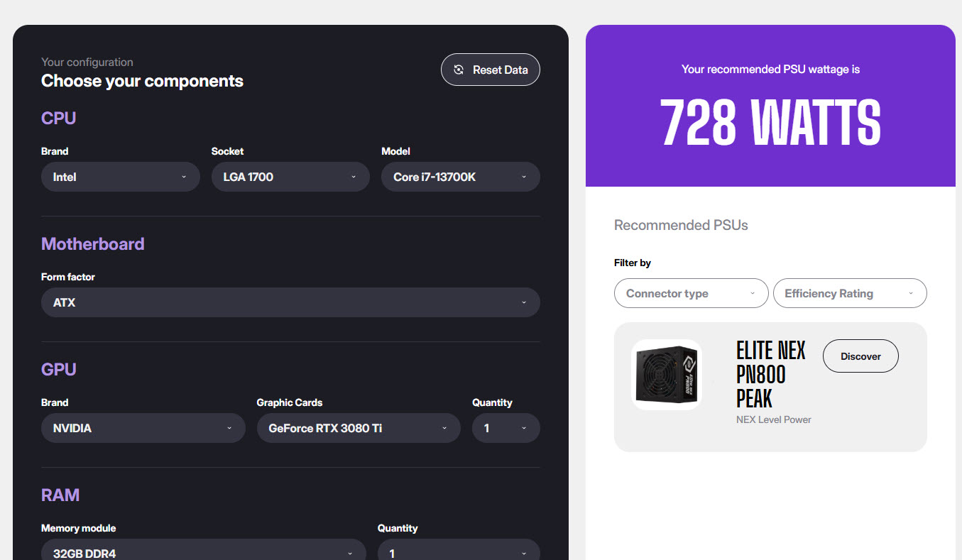Open the GPU Brand dropdown showing NVIDIA
Image resolution: width=962 pixels, height=560 pixels.
pyautogui.click(x=143, y=428)
